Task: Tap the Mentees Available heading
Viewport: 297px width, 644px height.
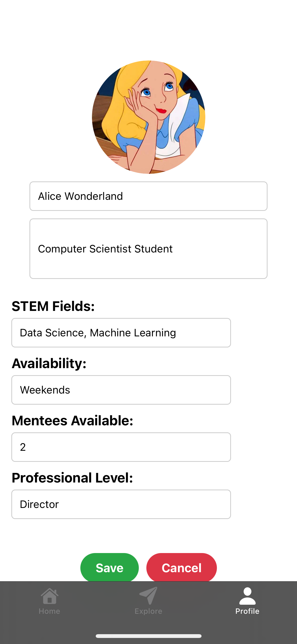Action: point(73,421)
